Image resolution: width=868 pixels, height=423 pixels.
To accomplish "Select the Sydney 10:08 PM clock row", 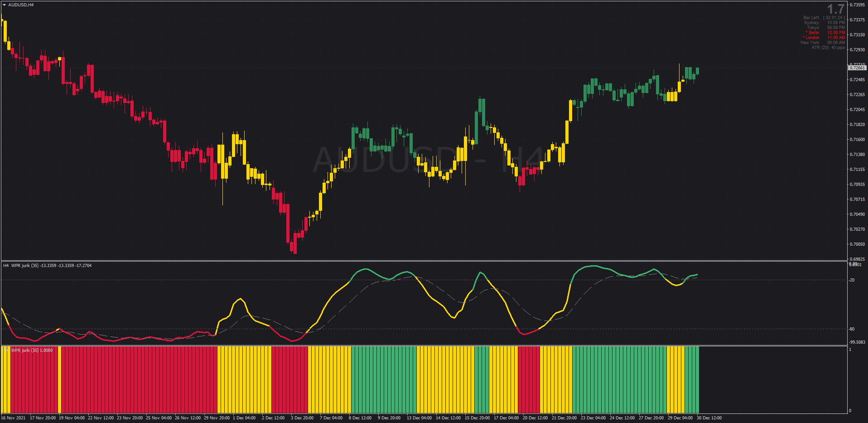I will [x=824, y=23].
